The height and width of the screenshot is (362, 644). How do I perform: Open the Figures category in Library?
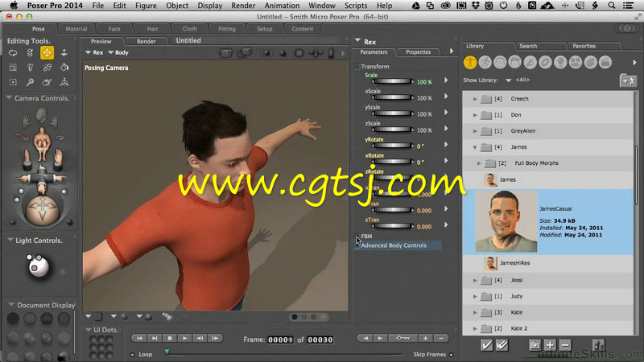pos(470,63)
